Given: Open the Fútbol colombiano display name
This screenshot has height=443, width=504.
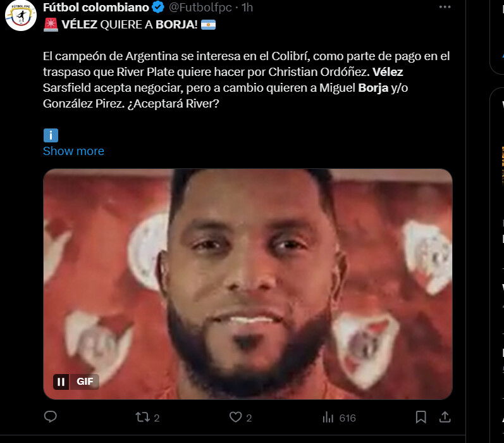Looking at the screenshot, I should (x=96, y=7).
